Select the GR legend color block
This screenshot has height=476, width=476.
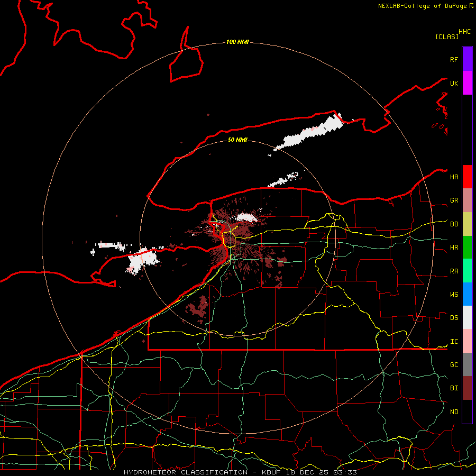[467, 200]
